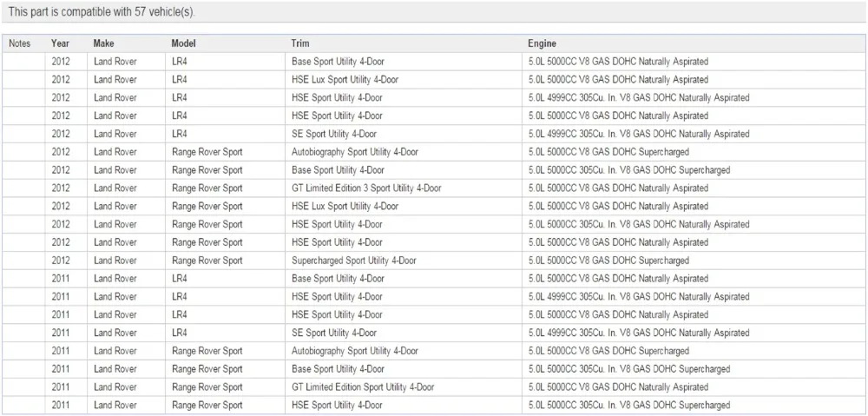
Task: Click year "2011" in the LR4 SE row
Action: click(x=61, y=333)
